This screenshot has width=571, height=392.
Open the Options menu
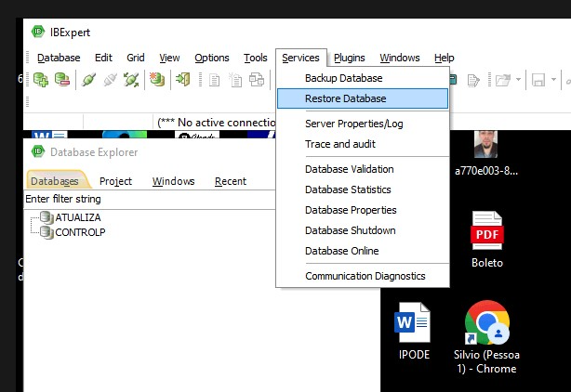click(x=212, y=58)
